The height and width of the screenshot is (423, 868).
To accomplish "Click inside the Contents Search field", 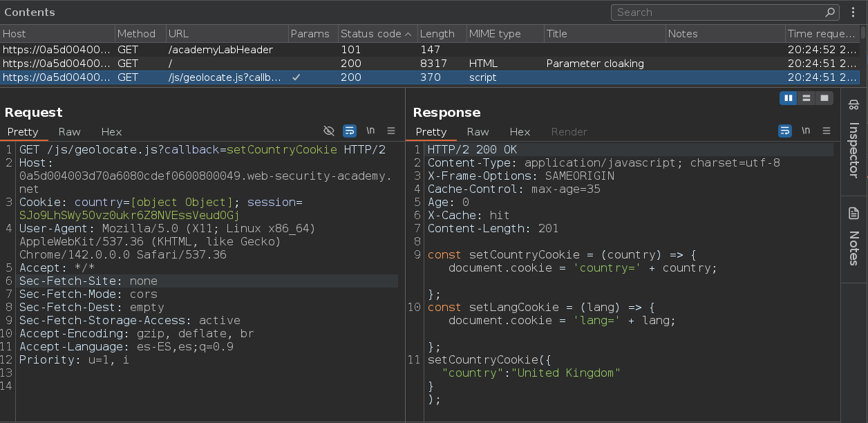I will [715, 12].
